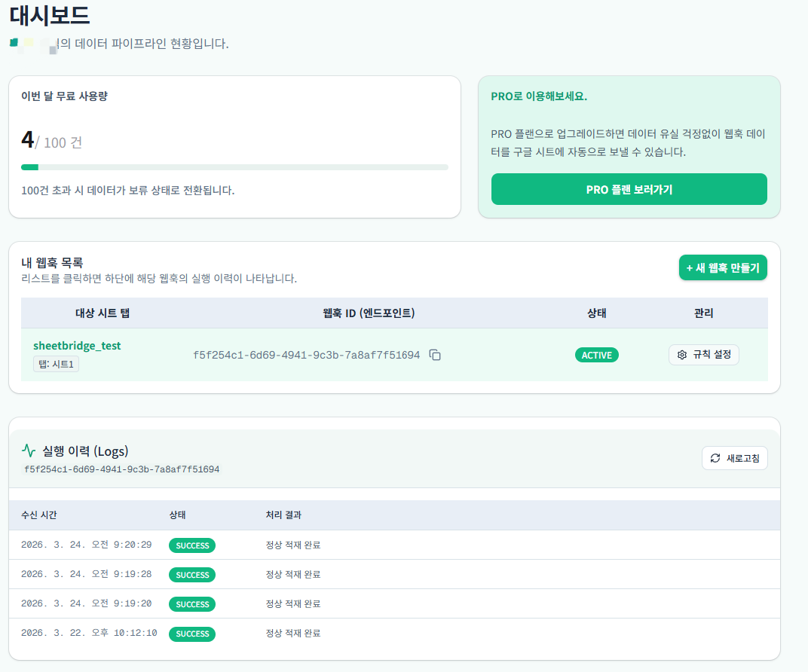Select the 탭: 시트1 sheet tab chip
808x672 pixels.
point(56,363)
